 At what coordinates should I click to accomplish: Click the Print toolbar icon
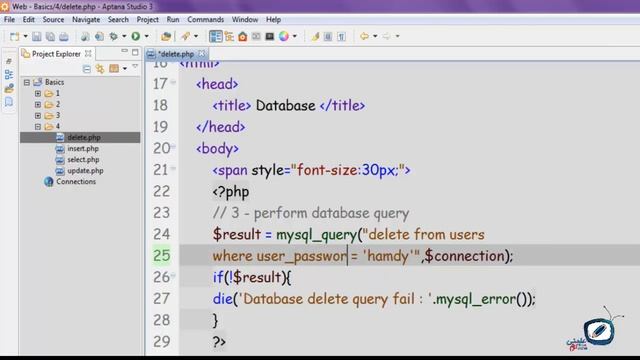point(64,37)
